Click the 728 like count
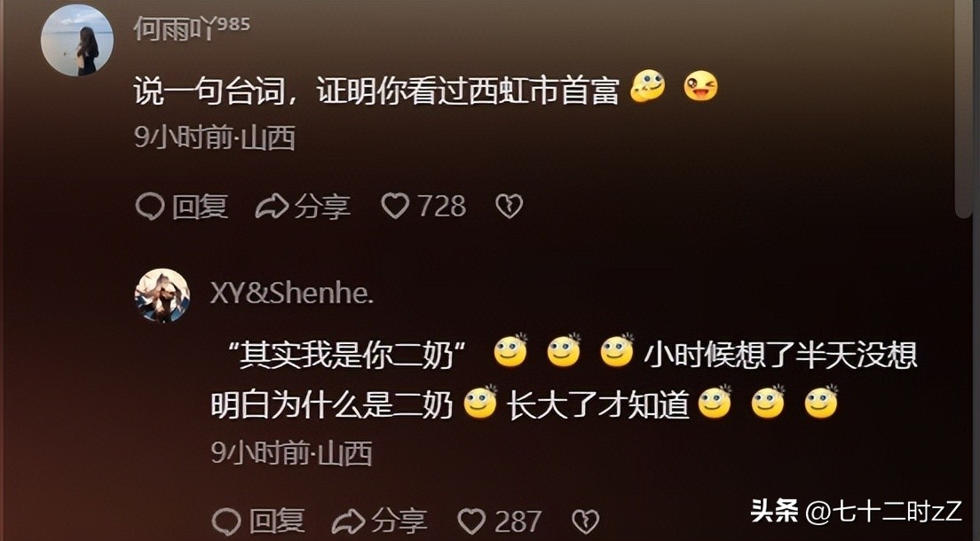980x541 pixels. click(x=441, y=206)
